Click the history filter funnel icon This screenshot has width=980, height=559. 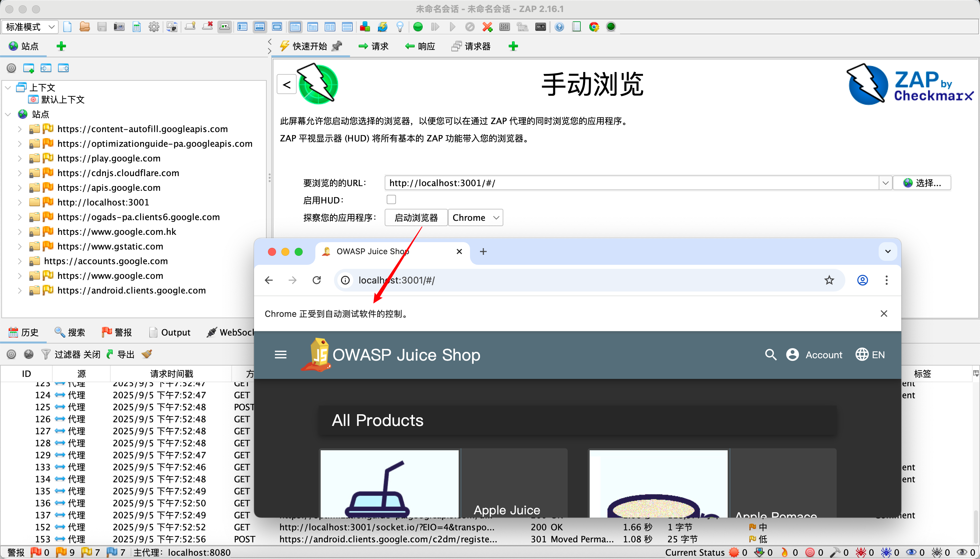[x=46, y=354]
